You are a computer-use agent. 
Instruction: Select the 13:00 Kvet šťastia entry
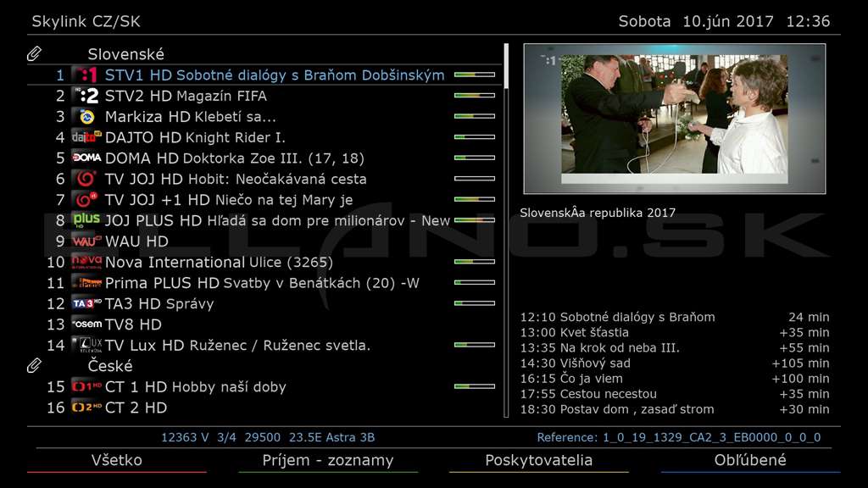click(x=674, y=332)
